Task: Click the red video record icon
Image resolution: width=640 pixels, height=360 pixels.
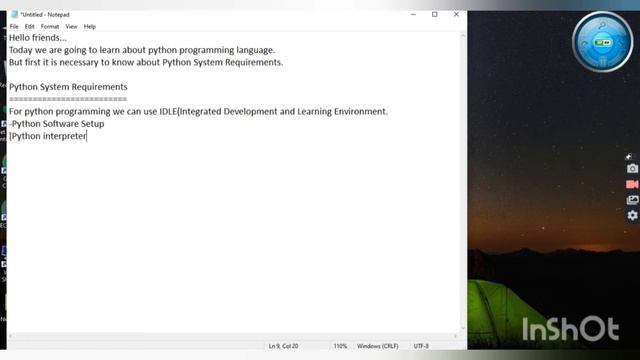Action: click(632, 184)
